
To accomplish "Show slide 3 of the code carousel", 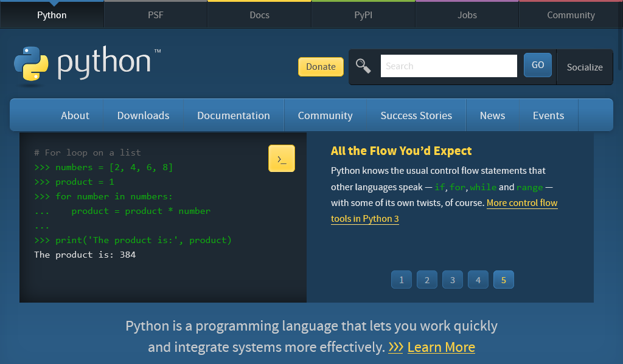I will pyautogui.click(x=453, y=280).
